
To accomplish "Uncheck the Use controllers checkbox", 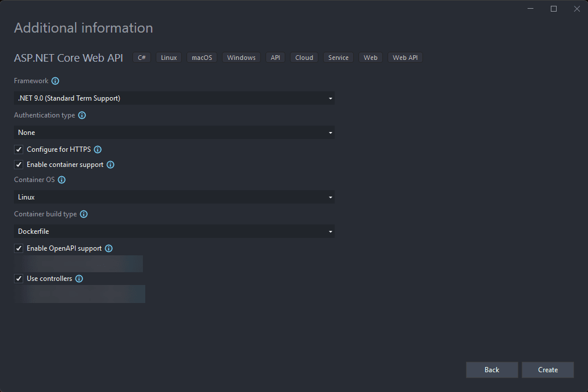I will pyautogui.click(x=19, y=279).
